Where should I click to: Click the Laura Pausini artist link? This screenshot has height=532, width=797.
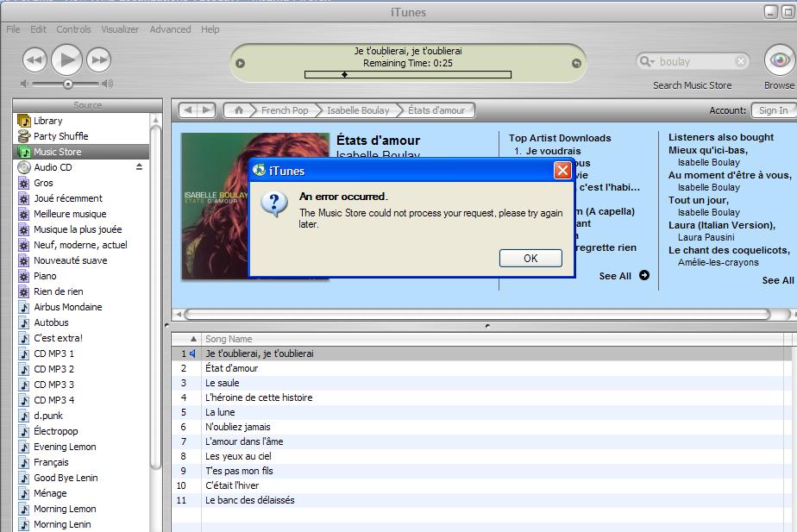tap(706, 237)
